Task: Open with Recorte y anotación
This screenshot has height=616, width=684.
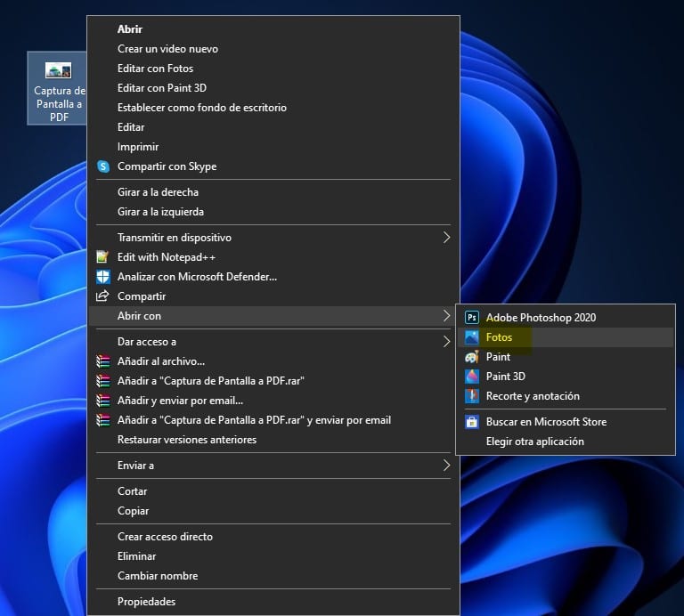Action: [x=566, y=396]
